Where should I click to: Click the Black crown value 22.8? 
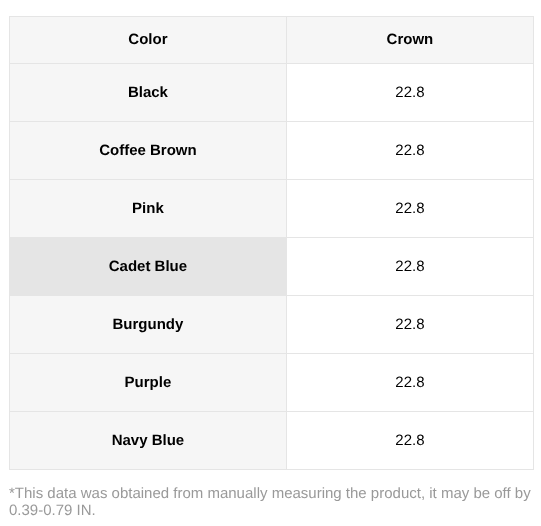click(410, 92)
